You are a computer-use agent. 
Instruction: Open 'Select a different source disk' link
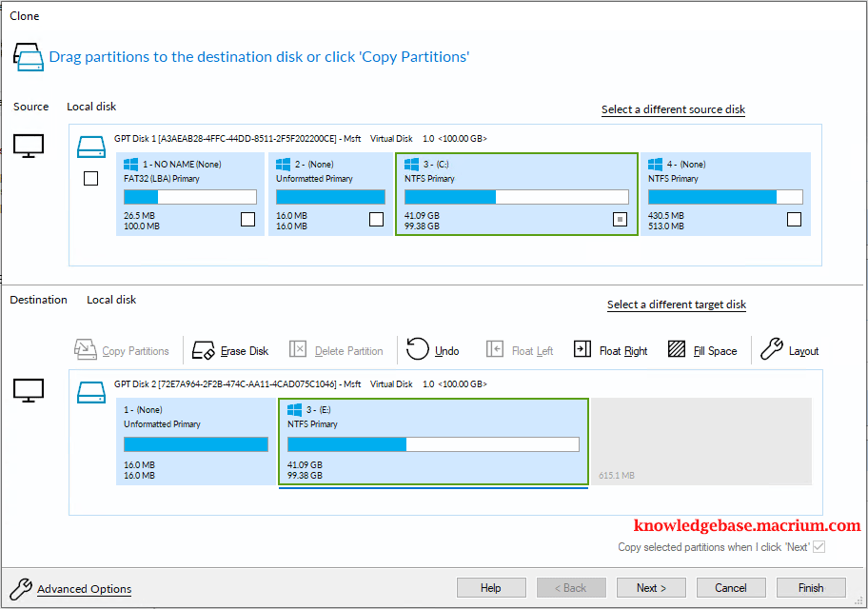click(x=673, y=109)
